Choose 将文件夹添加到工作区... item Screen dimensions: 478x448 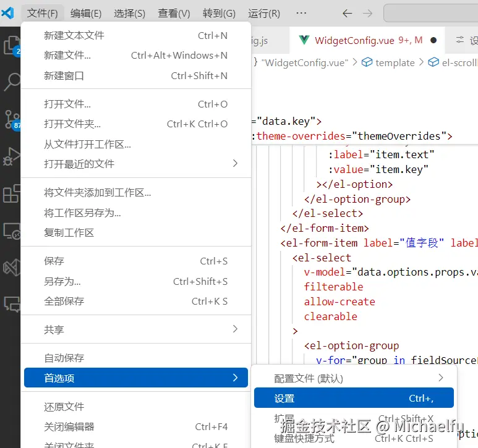(x=136, y=192)
